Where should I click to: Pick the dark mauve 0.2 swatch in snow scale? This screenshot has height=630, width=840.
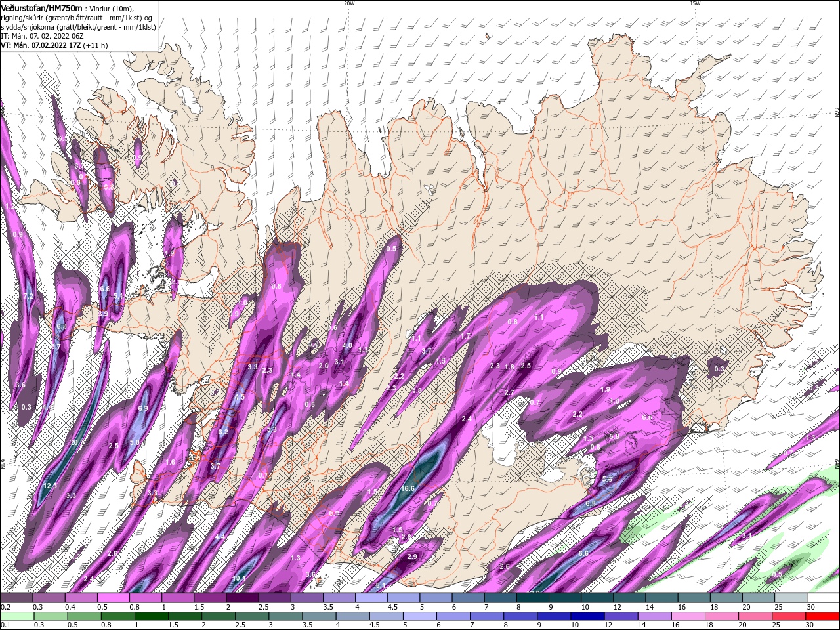pos(16,598)
